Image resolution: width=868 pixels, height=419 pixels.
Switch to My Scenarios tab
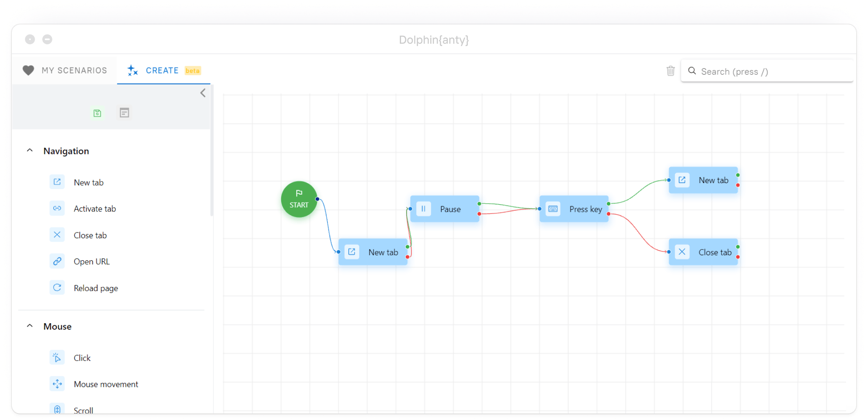pos(65,70)
